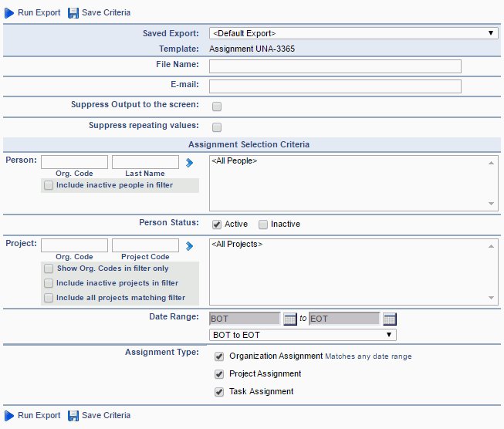This screenshot has height=429, width=504.
Task: Click the bottom Run Export play icon
Action: pos(9,416)
